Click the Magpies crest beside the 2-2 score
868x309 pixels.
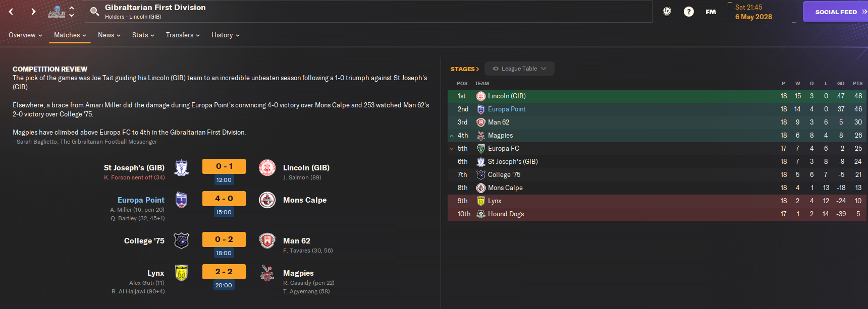point(267,273)
